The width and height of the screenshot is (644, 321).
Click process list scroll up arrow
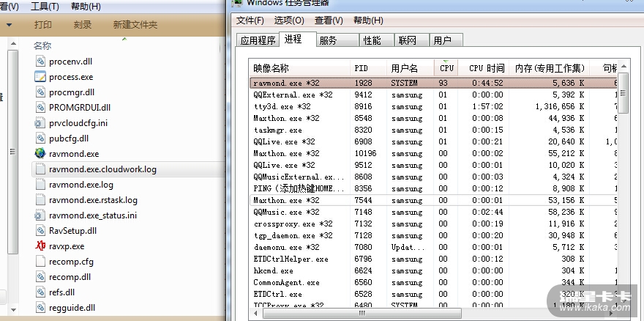tap(624, 66)
